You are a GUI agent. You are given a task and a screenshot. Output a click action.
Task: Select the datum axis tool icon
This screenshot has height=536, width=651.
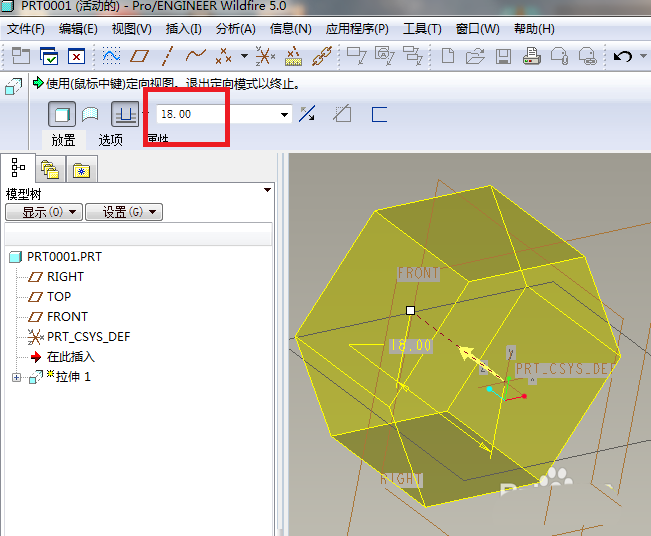(x=167, y=56)
